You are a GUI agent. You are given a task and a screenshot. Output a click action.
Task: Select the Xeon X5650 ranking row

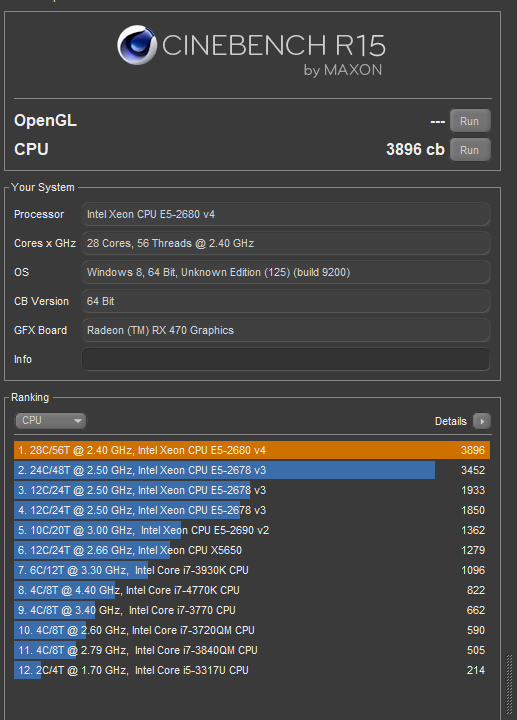(252, 550)
